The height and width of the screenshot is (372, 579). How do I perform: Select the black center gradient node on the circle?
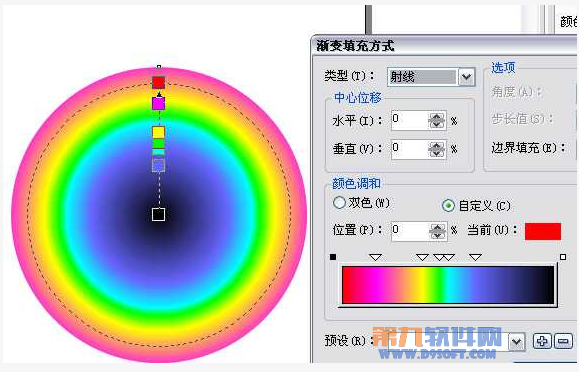click(x=158, y=214)
